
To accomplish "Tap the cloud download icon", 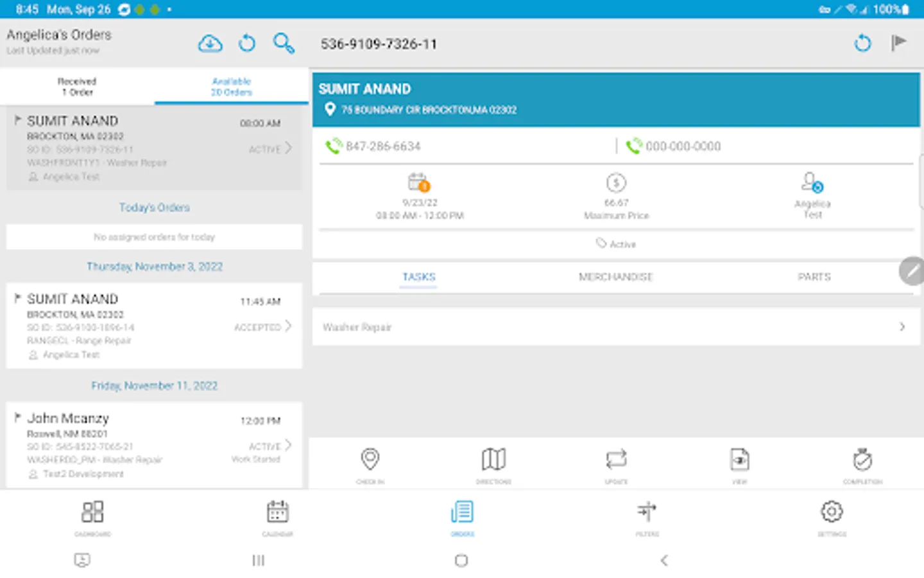I will click(x=210, y=44).
